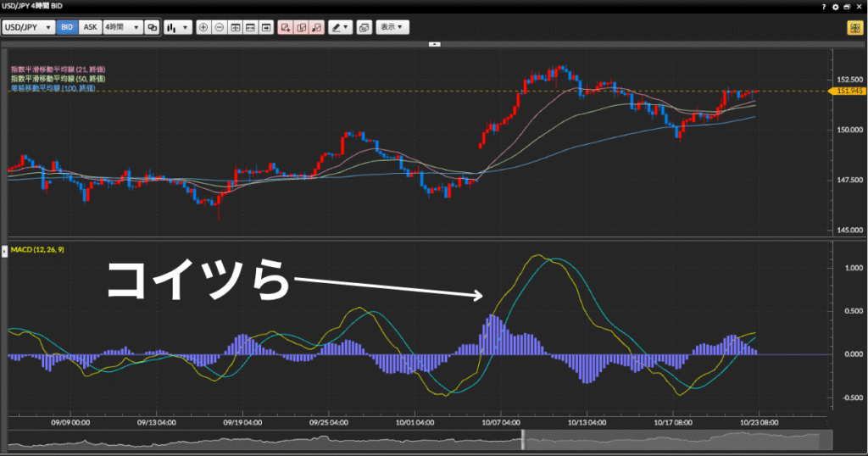The height and width of the screenshot is (456, 868).
Task: Click the MACD (12, 26, 9) indicator label
Action: (x=37, y=250)
